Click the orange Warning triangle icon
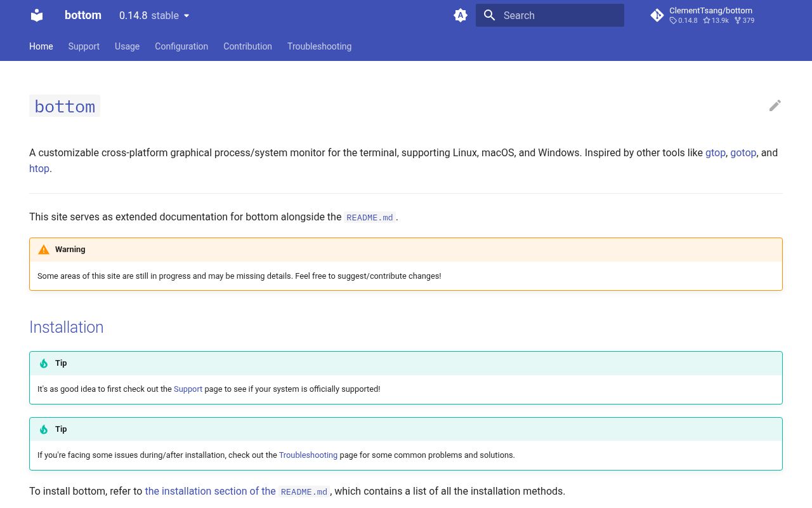This screenshot has width=812, height=508. [44, 250]
